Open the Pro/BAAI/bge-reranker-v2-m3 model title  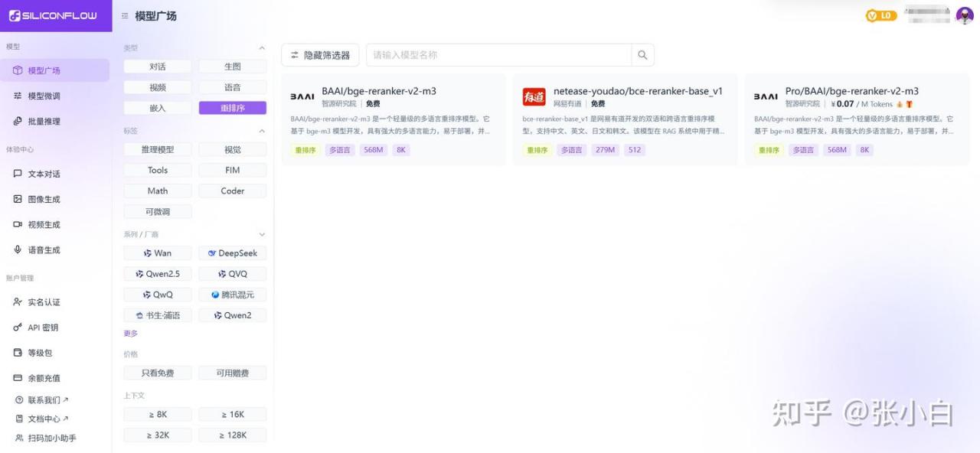tap(852, 91)
